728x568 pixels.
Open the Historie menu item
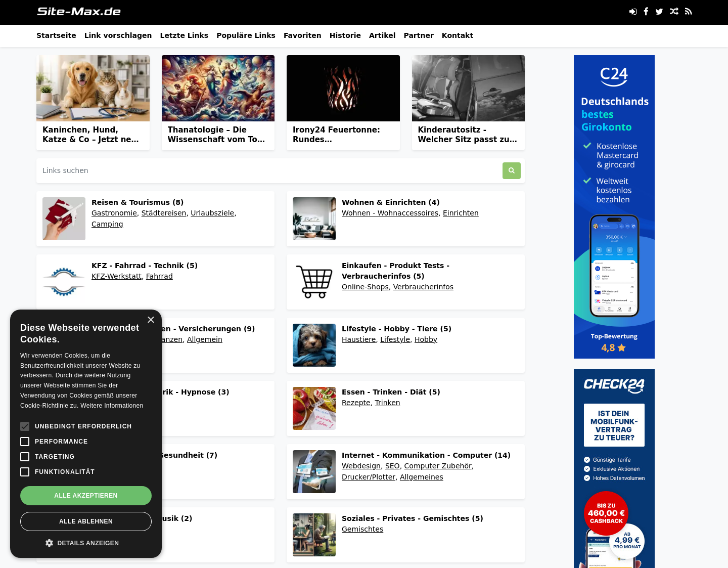pyautogui.click(x=345, y=35)
